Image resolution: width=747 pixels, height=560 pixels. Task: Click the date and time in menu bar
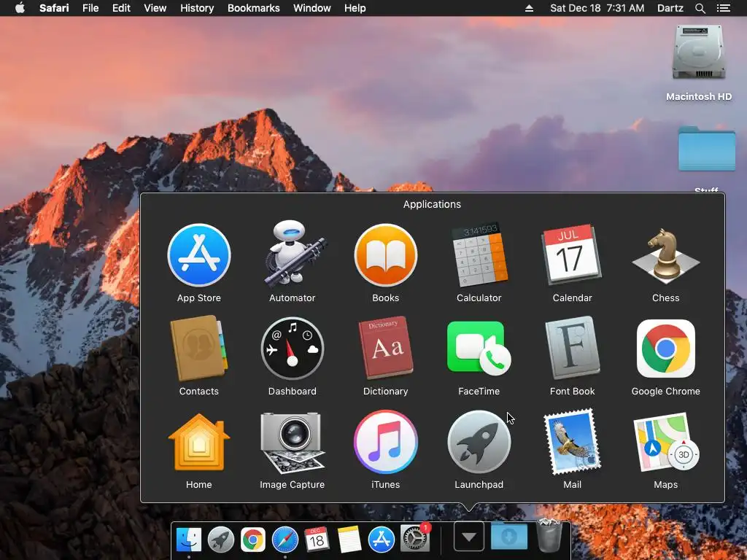click(597, 8)
